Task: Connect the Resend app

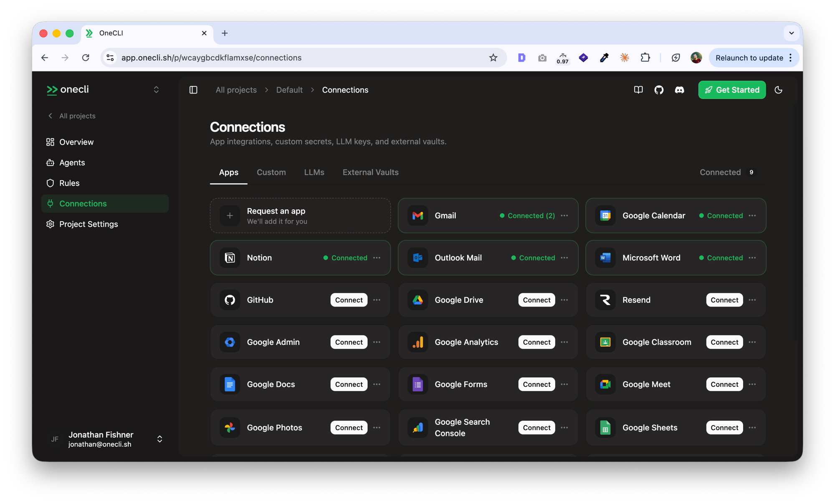Action: point(724,300)
